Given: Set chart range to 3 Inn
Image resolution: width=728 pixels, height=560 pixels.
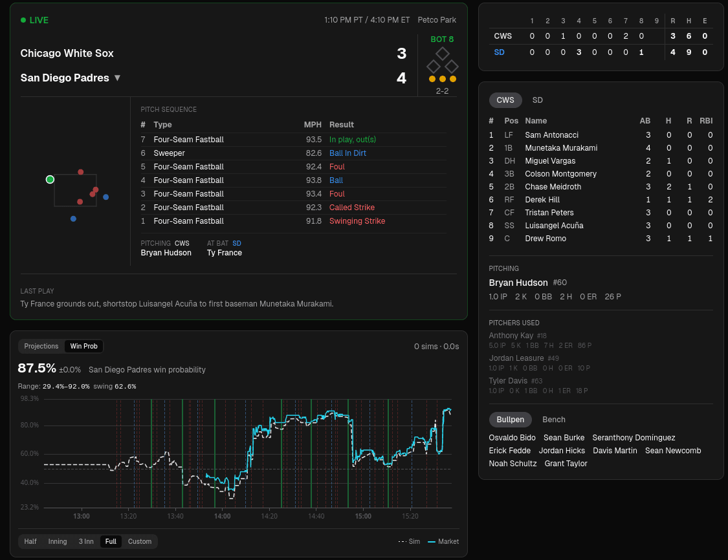Looking at the screenshot, I should tap(86, 541).
